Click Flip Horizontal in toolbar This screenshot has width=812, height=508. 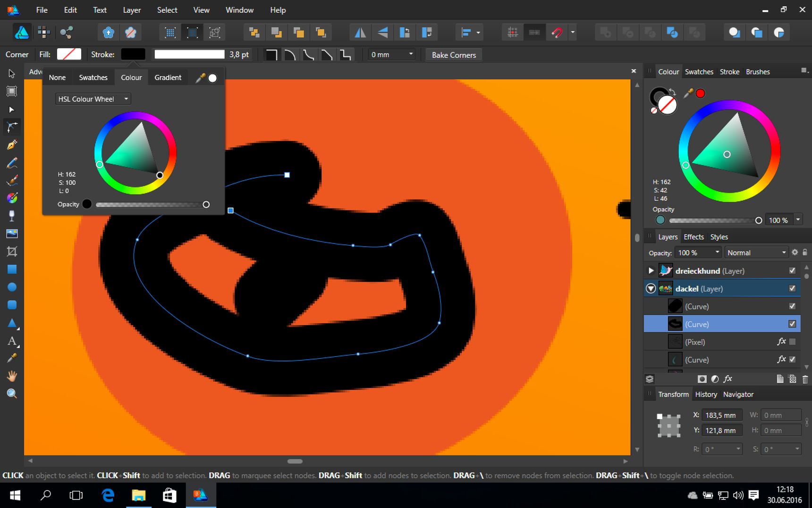[360, 32]
